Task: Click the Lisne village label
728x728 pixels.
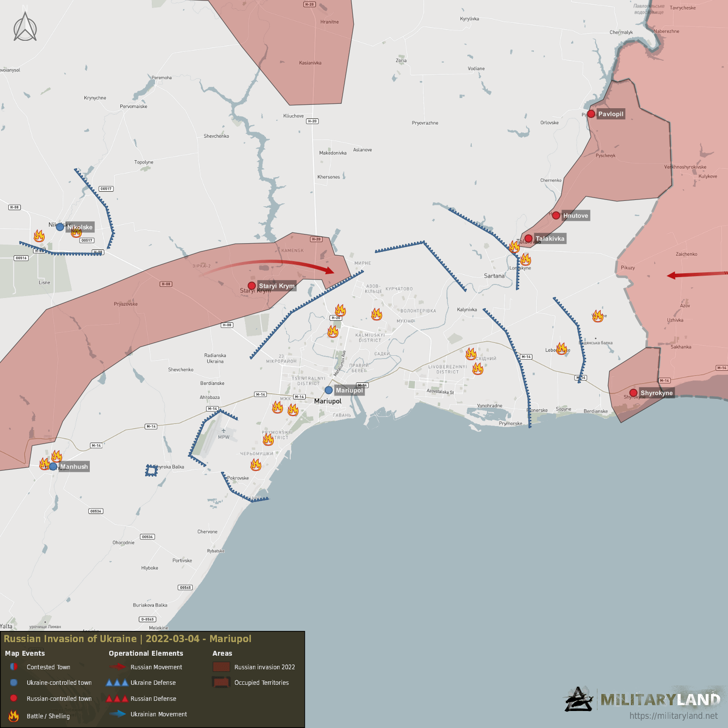Action: pyautogui.click(x=44, y=282)
